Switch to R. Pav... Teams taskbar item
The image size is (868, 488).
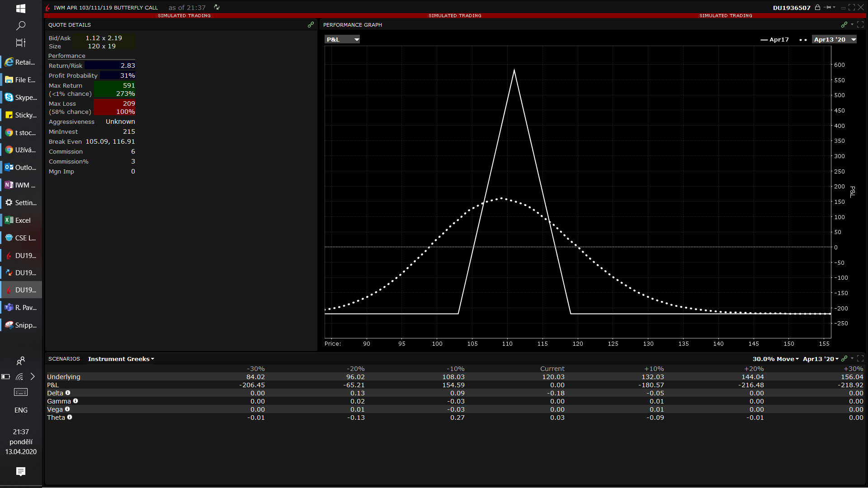point(21,308)
